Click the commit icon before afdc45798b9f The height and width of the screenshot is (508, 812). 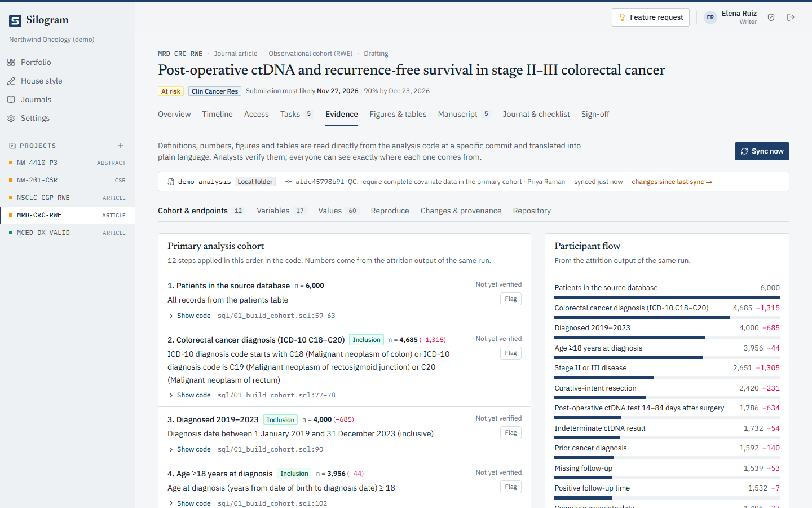coord(289,182)
